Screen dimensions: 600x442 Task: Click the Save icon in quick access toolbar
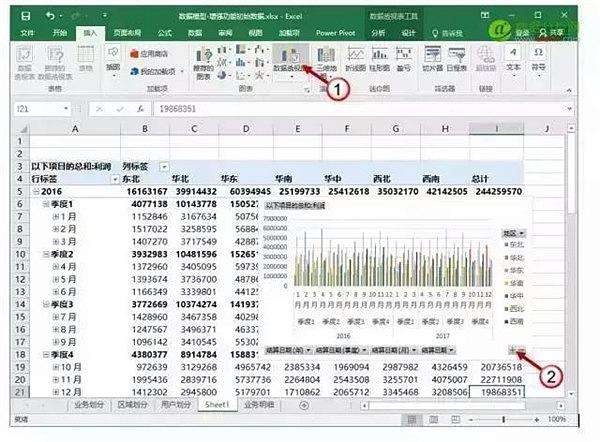coord(25,16)
